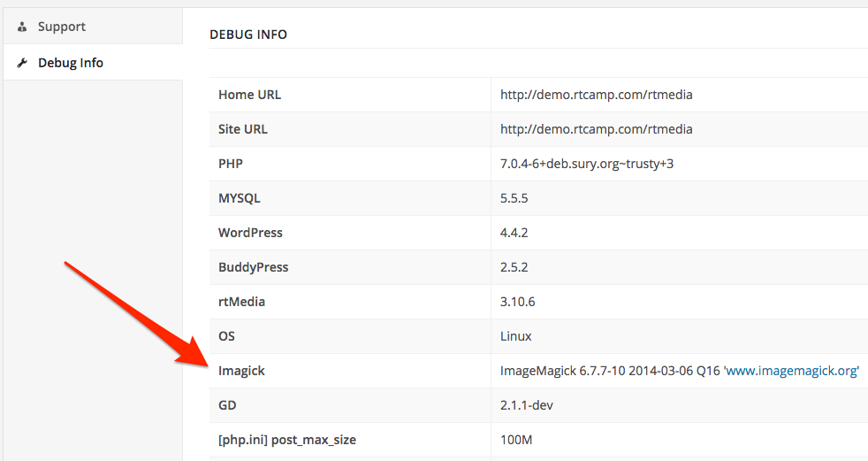Click the DEBUG INFO section heading
The width and height of the screenshot is (868, 461).
pos(248,35)
